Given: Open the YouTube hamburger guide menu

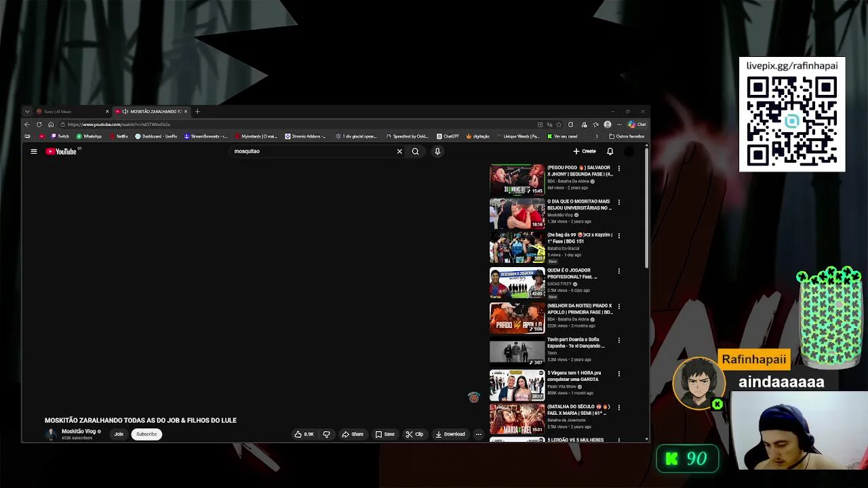Looking at the screenshot, I should (33, 152).
